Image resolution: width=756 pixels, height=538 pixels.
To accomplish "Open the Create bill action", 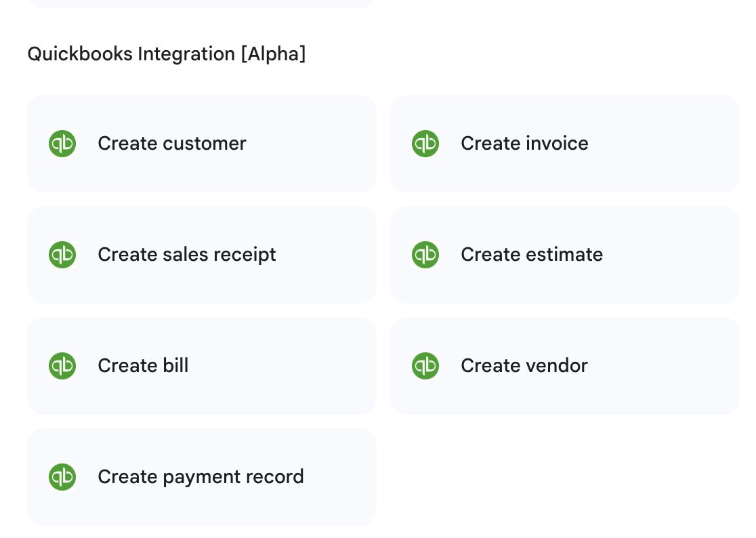I will pos(143,366).
